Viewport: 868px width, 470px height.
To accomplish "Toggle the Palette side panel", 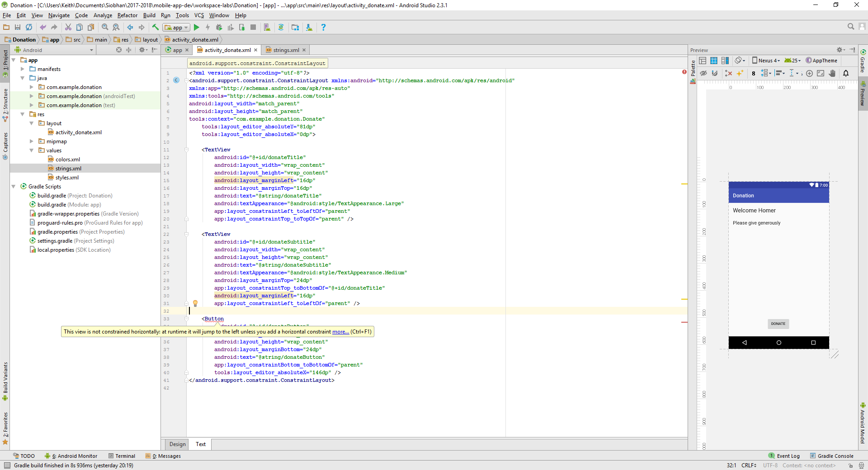I will 693,71.
